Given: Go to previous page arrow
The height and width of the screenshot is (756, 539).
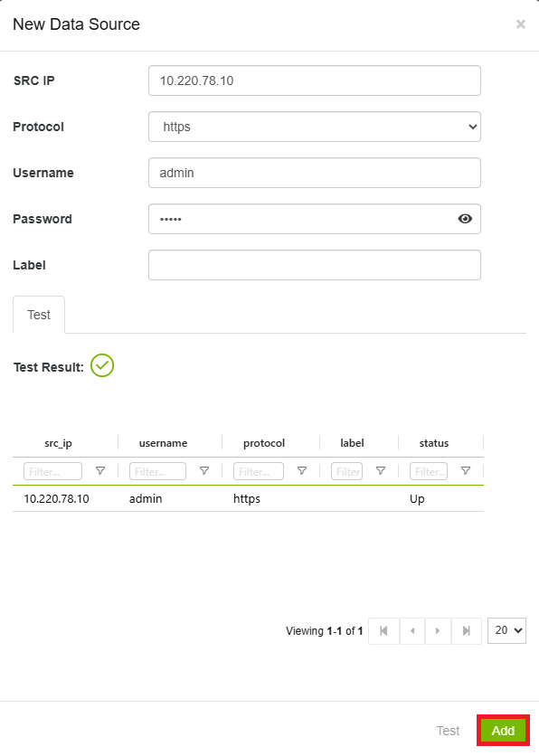Looking at the screenshot, I should pos(412,630).
